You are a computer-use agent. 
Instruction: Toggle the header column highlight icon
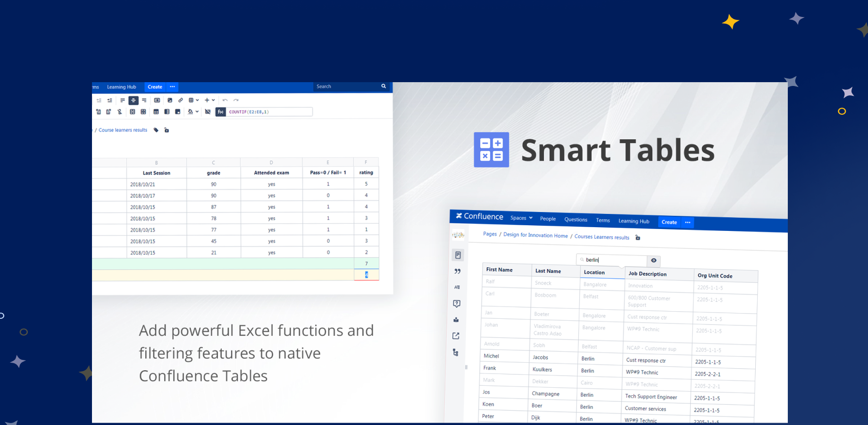[x=167, y=112]
